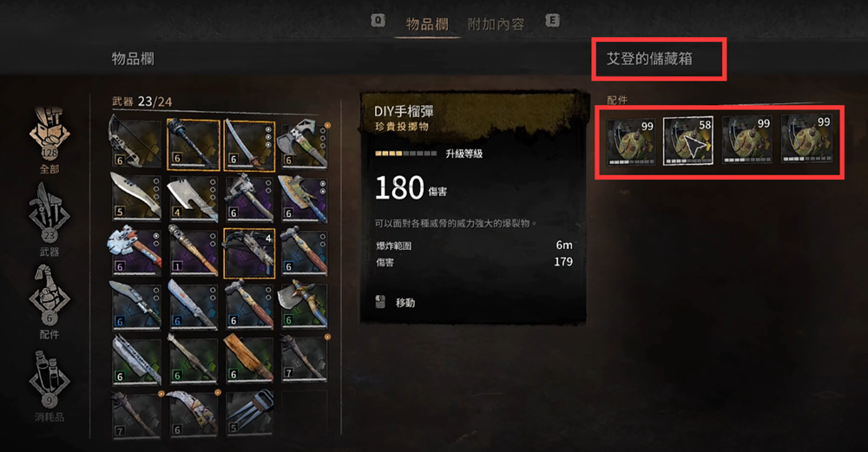Select the crossbow weapon with 4 count
This screenshot has height=452, width=868.
pyautogui.click(x=249, y=252)
